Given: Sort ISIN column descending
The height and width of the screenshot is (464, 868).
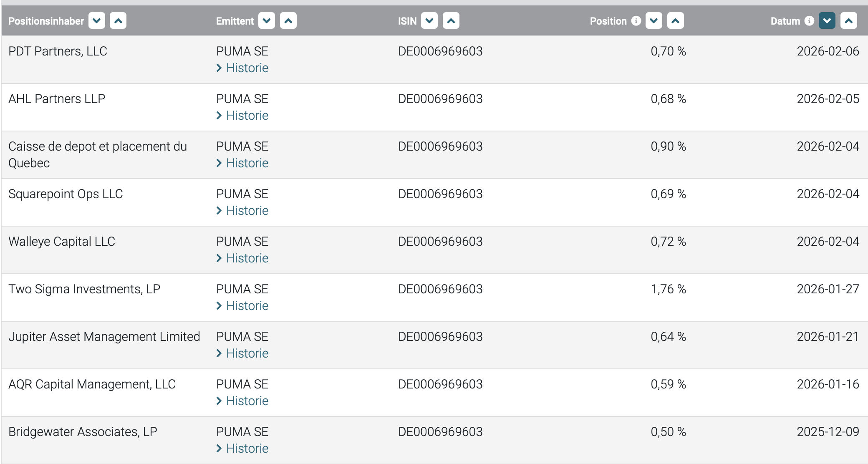Looking at the screenshot, I should (429, 21).
